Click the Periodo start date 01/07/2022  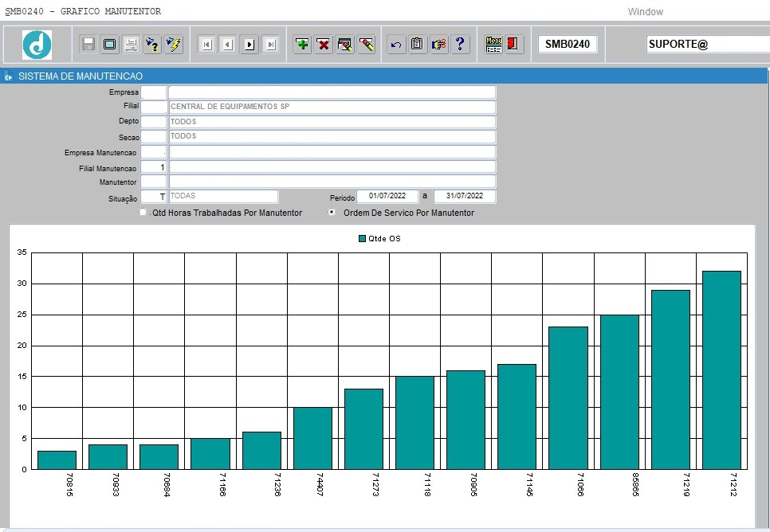click(387, 196)
